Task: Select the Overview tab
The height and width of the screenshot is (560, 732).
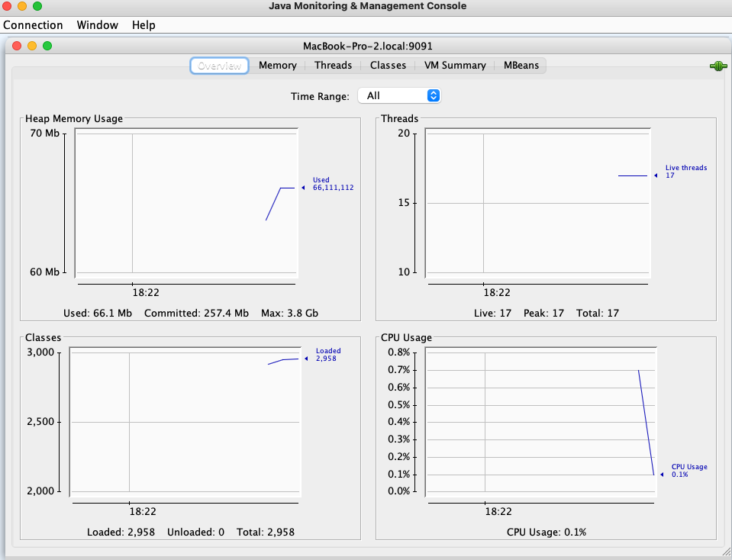Action: click(219, 66)
